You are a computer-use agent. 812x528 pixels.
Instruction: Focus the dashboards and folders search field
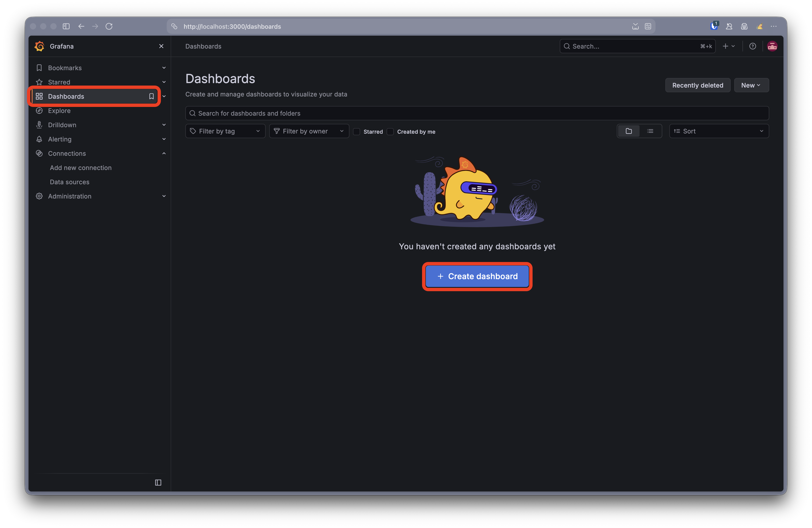point(477,113)
